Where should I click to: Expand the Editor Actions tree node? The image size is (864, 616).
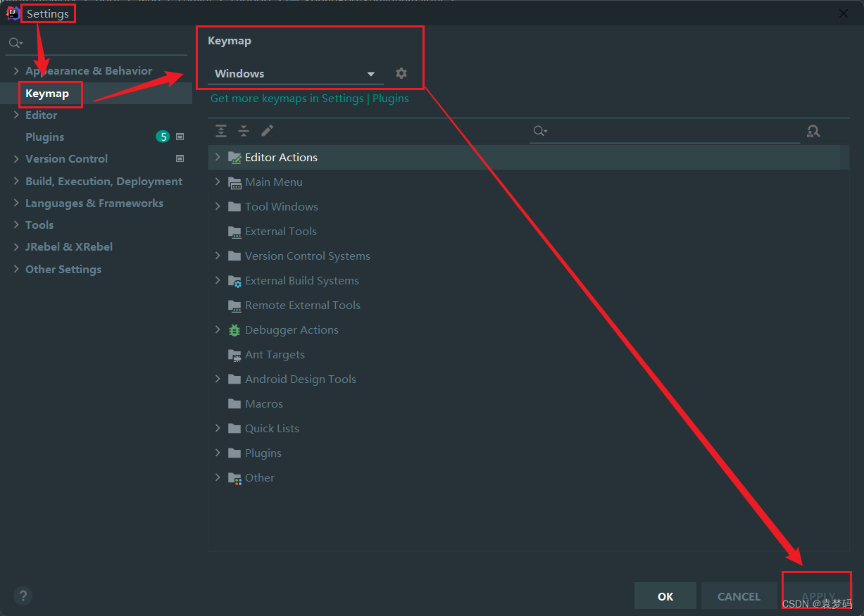point(218,157)
